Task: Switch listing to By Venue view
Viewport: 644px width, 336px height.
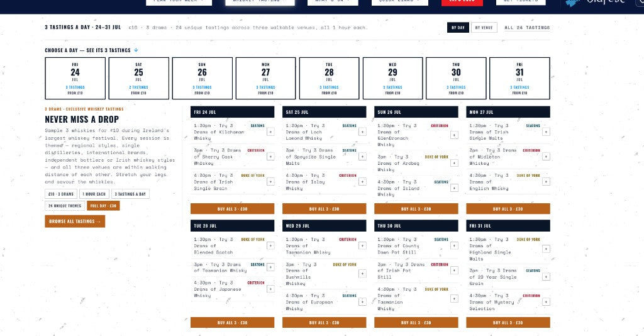Action: (484, 28)
